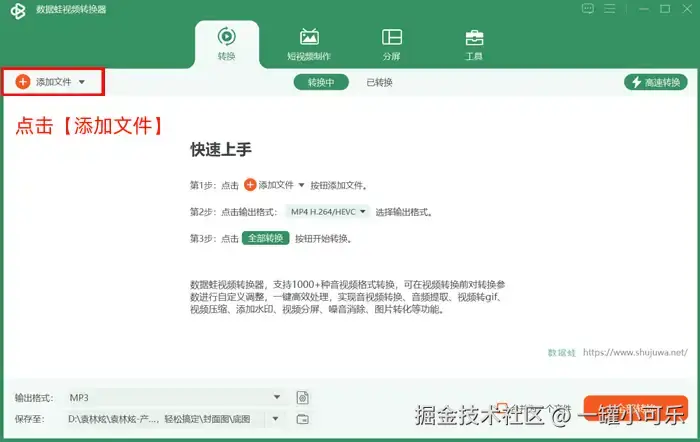
Task: Toggle 高速转换 high-speed conversion
Action: click(x=655, y=82)
